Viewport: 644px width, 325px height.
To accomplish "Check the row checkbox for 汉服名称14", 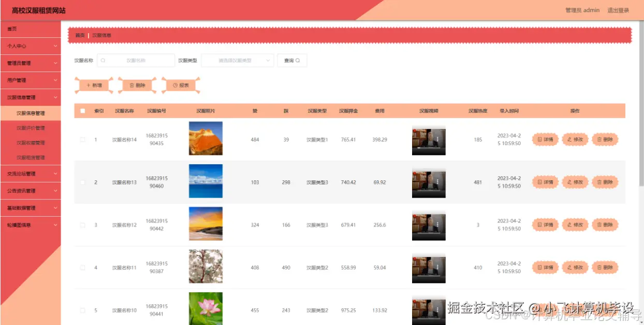I will 82,139.
